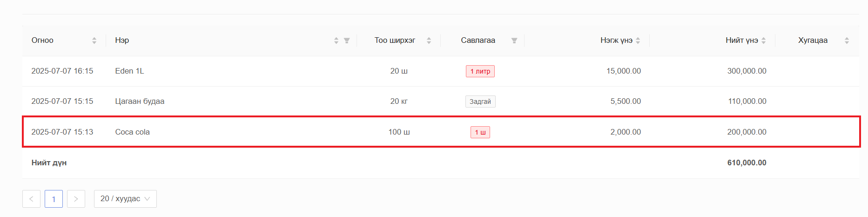Select the Coca cola row name

pyautogui.click(x=132, y=132)
